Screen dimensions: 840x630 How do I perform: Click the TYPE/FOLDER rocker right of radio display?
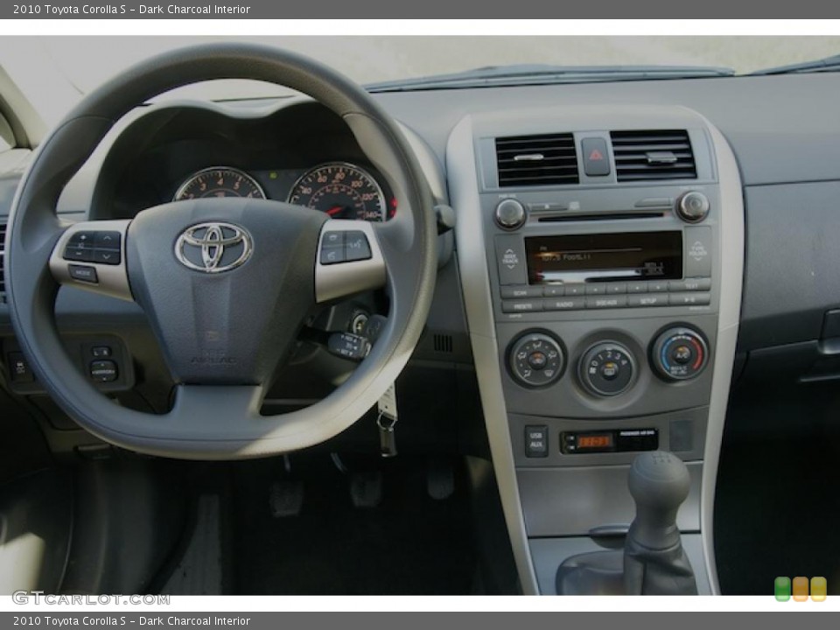[698, 252]
